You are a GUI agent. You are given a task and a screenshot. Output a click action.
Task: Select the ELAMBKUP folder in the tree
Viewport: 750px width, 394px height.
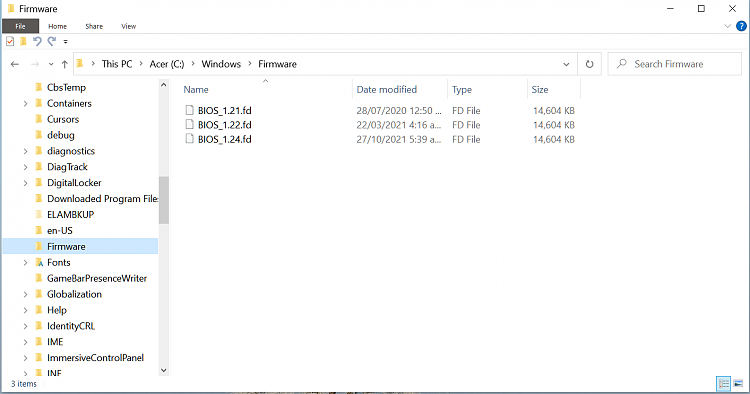click(70, 215)
